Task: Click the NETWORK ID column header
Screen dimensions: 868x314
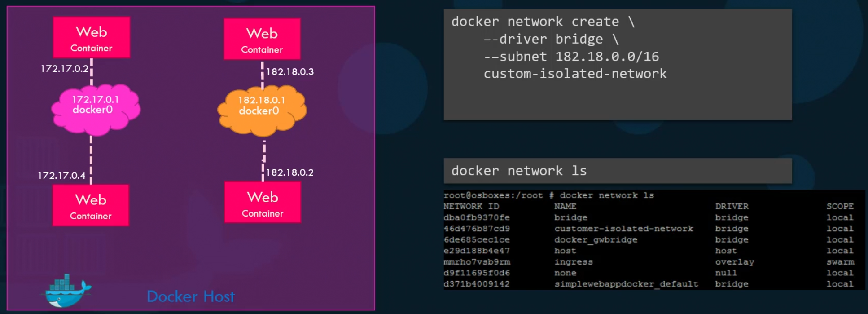Action: click(x=471, y=207)
